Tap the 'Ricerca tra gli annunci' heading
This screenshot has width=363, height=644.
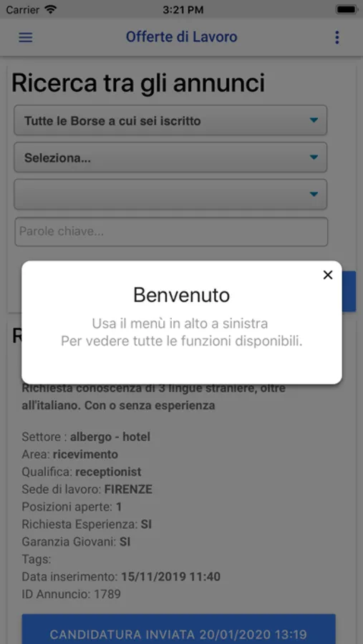click(138, 84)
